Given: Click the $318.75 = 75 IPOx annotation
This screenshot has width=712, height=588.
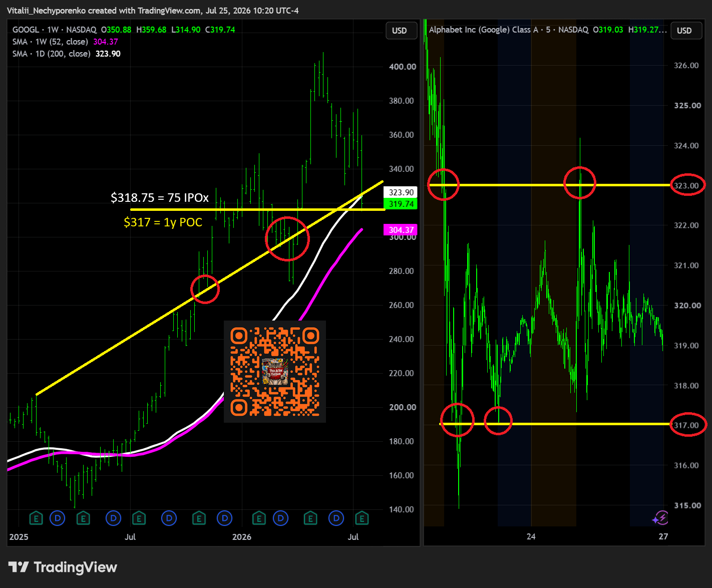Looking at the screenshot, I should coord(160,198).
